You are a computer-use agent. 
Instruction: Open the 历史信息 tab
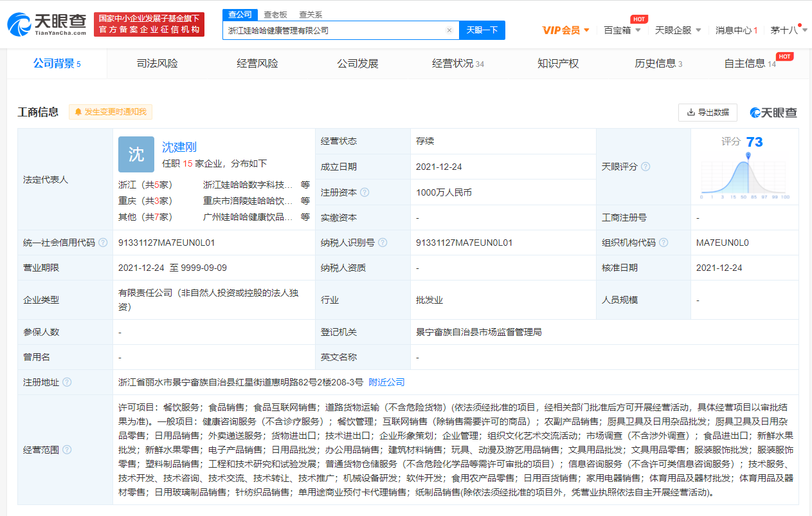click(658, 64)
